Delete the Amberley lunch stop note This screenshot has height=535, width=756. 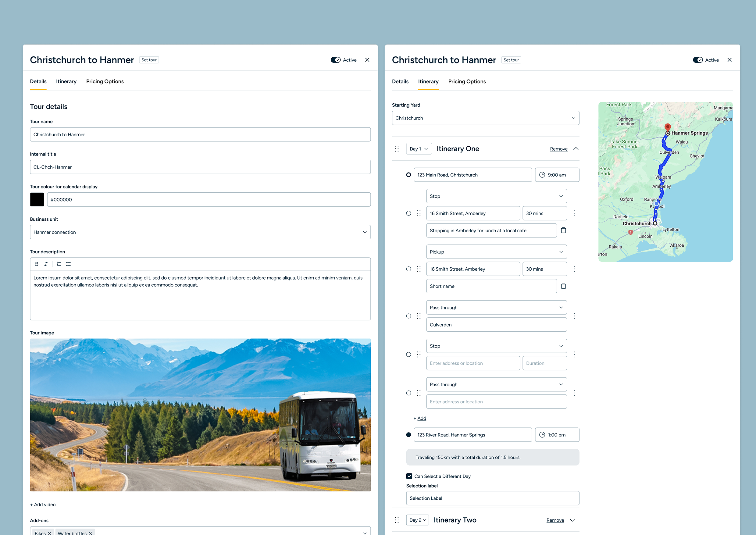563,230
